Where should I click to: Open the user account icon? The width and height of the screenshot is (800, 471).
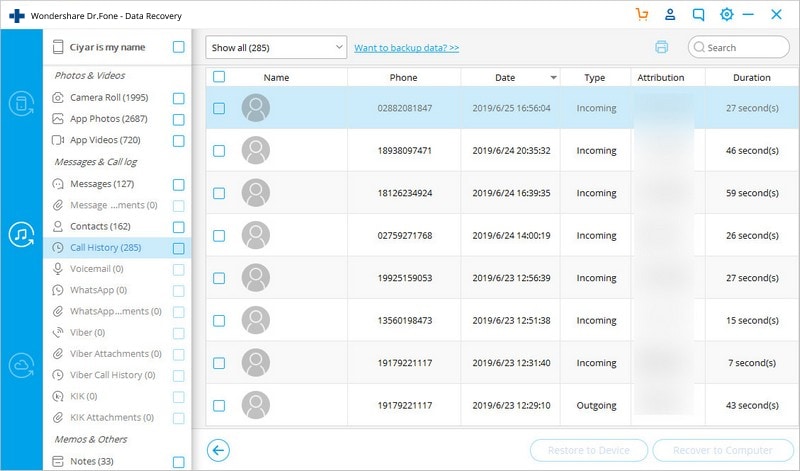(x=670, y=14)
